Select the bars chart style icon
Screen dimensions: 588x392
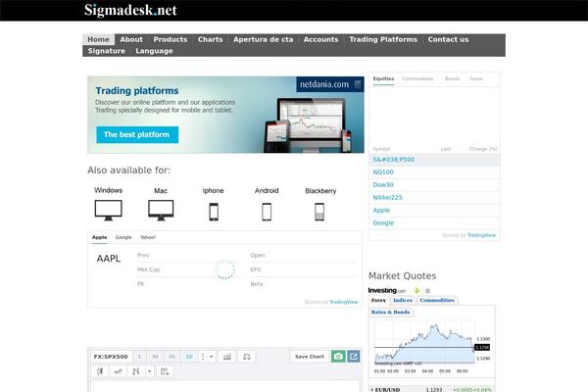click(x=136, y=371)
